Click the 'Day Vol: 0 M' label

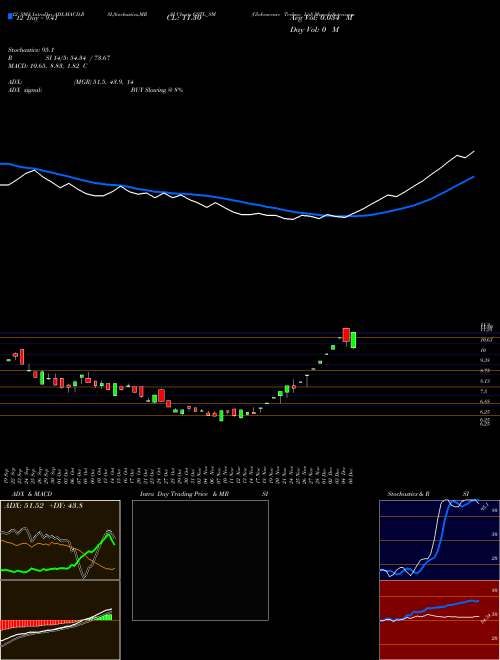pyautogui.click(x=314, y=30)
